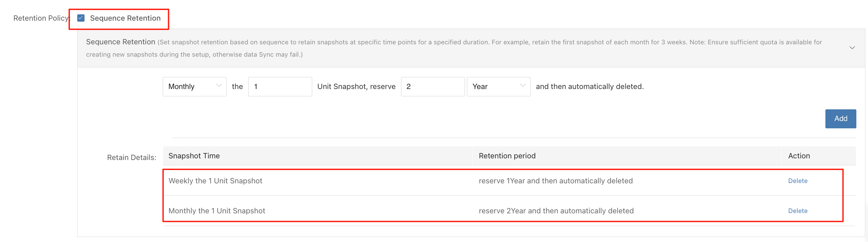Collapse the Sequence Retention description panel chevron
This screenshot has width=868, height=242.
coord(852,48)
